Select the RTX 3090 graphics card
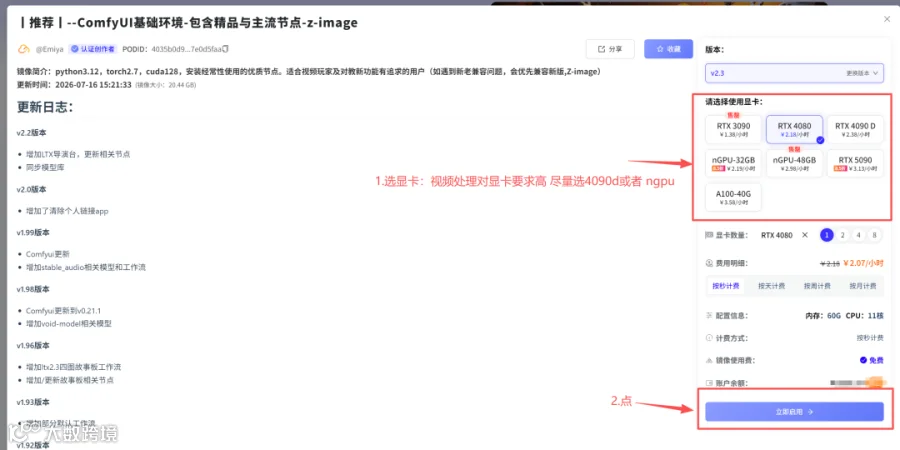This screenshot has height=450, width=900. [734, 129]
